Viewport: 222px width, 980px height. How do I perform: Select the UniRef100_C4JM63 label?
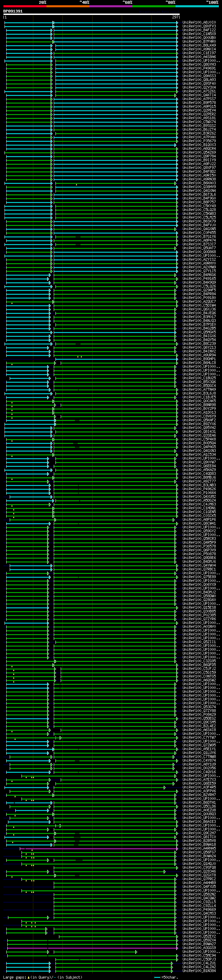tap(199, 504)
